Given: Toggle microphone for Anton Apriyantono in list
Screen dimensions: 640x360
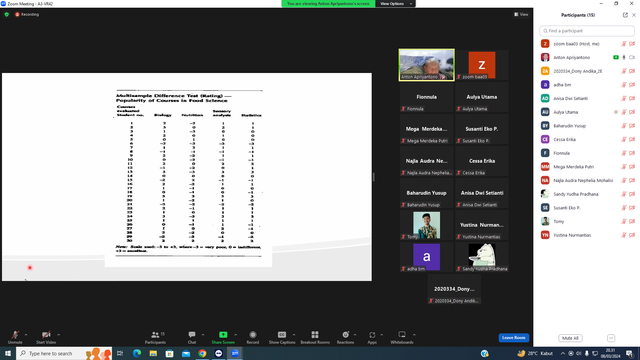Looking at the screenshot, I should pos(624,58).
